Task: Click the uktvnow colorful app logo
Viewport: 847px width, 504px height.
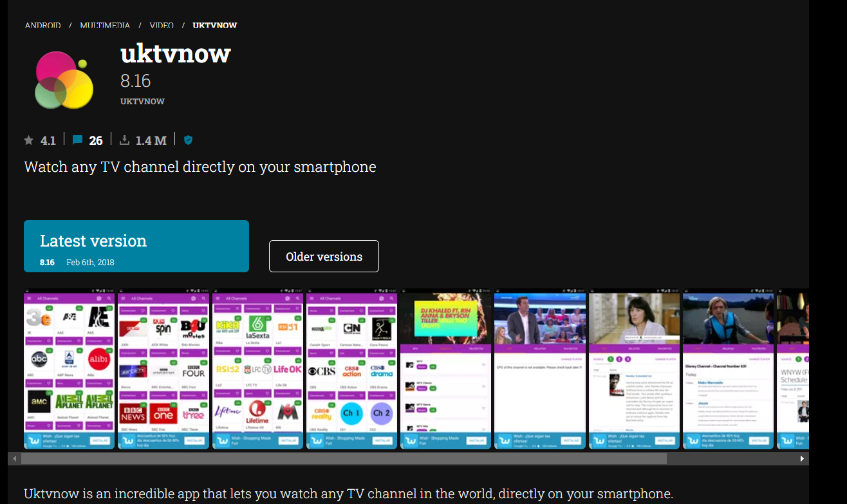Action: click(64, 80)
